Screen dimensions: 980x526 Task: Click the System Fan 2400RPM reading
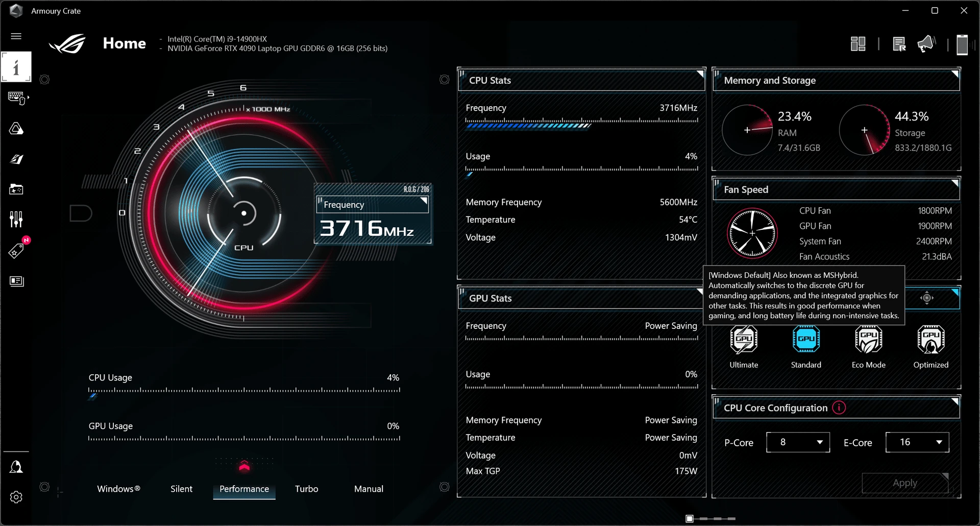934,242
